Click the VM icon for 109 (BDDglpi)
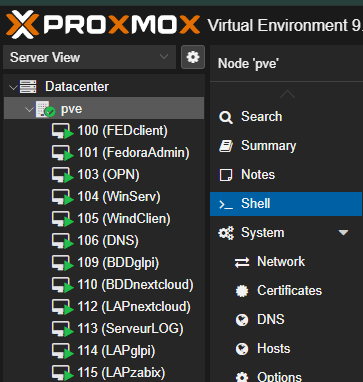This screenshot has height=382, width=363. click(62, 263)
